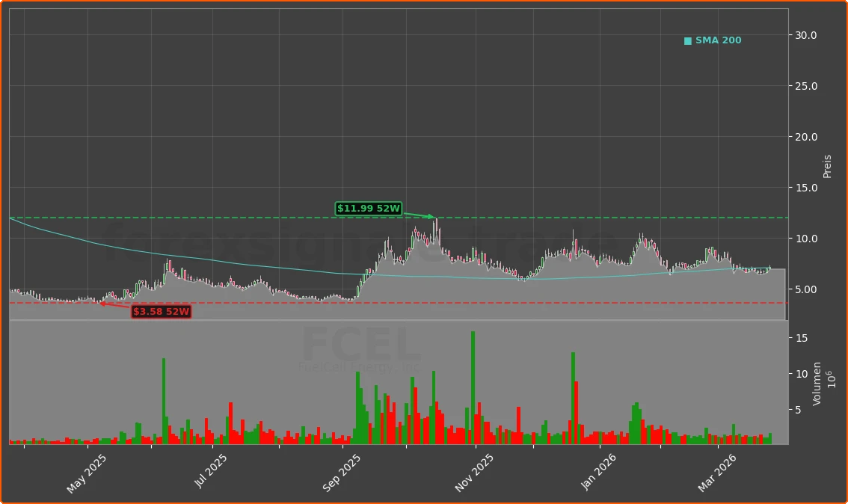
Task: Click the Jul 2025 date label
Action: pyautogui.click(x=211, y=471)
